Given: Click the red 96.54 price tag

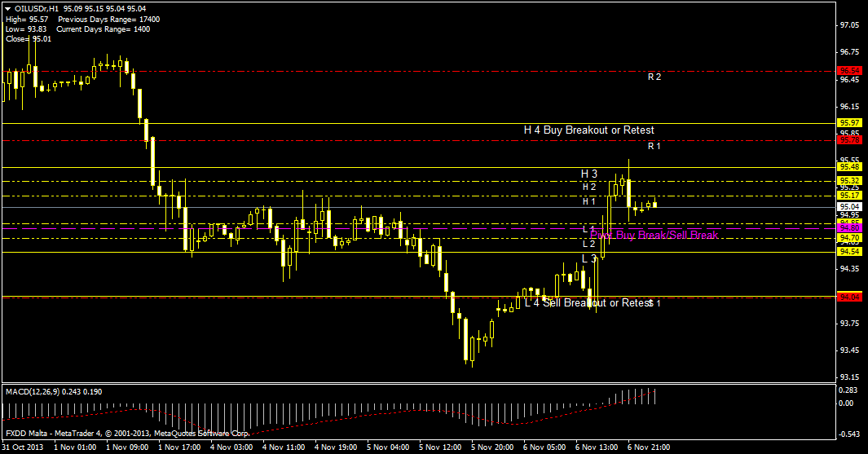Looking at the screenshot, I should coord(850,71).
